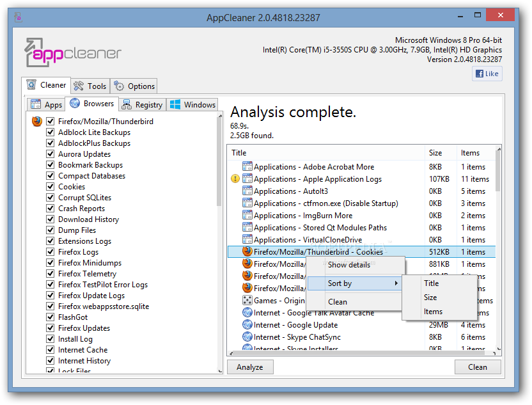The width and height of the screenshot is (532, 405).
Task: Click the globe icon for Google Update
Action: [247, 324]
